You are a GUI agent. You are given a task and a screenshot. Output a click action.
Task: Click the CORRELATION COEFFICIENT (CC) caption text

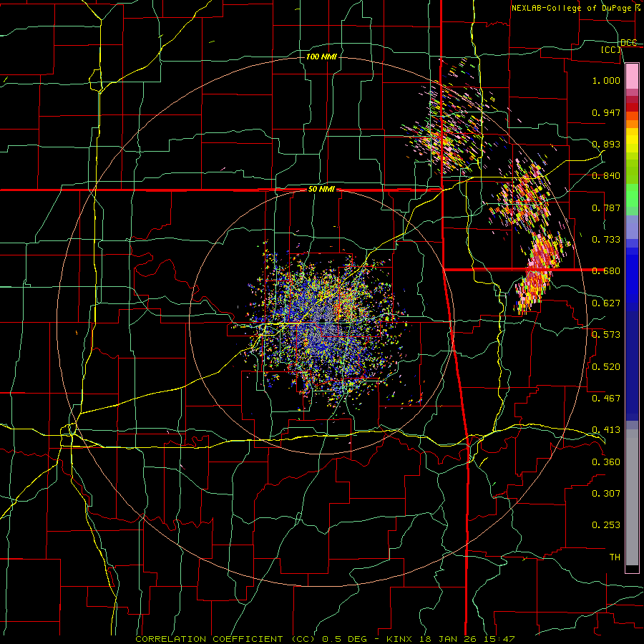226,639
